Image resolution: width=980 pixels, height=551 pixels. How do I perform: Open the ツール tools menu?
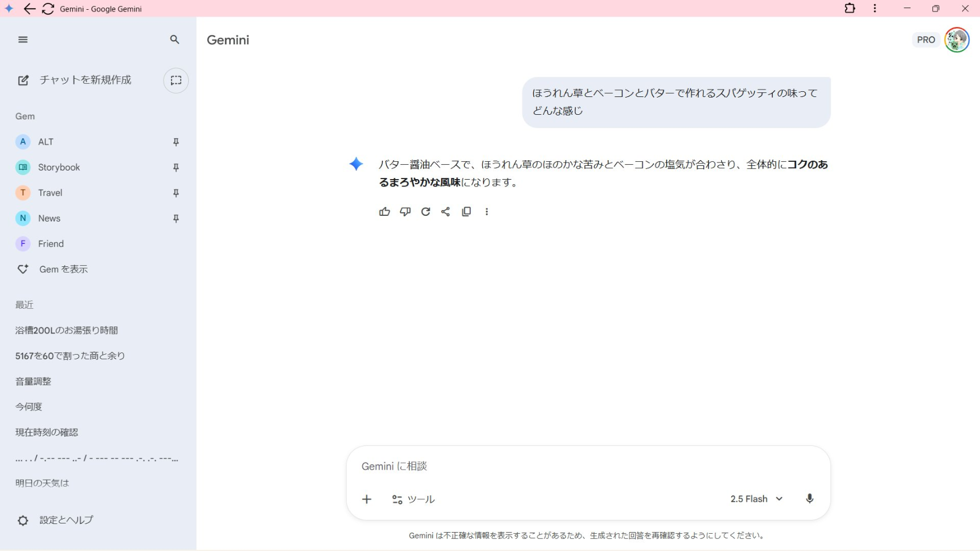click(413, 499)
